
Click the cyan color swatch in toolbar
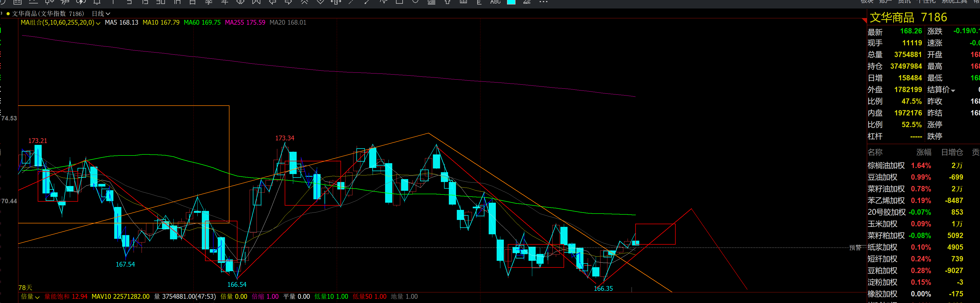511,2
